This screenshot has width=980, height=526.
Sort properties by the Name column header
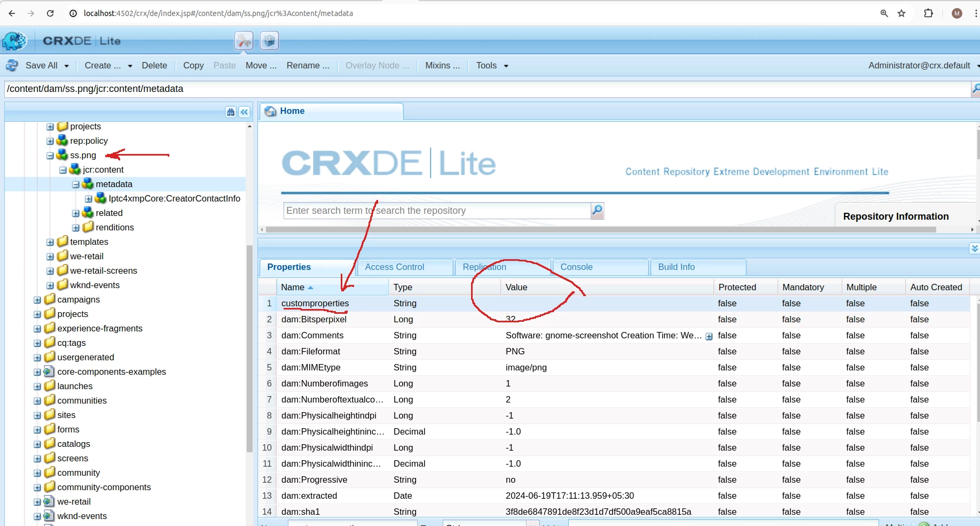332,287
